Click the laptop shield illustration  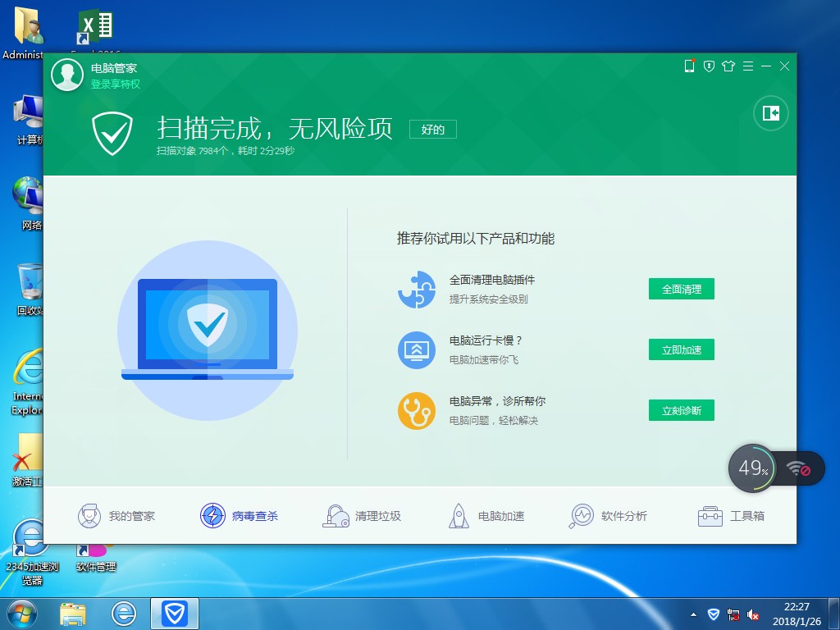[208, 330]
